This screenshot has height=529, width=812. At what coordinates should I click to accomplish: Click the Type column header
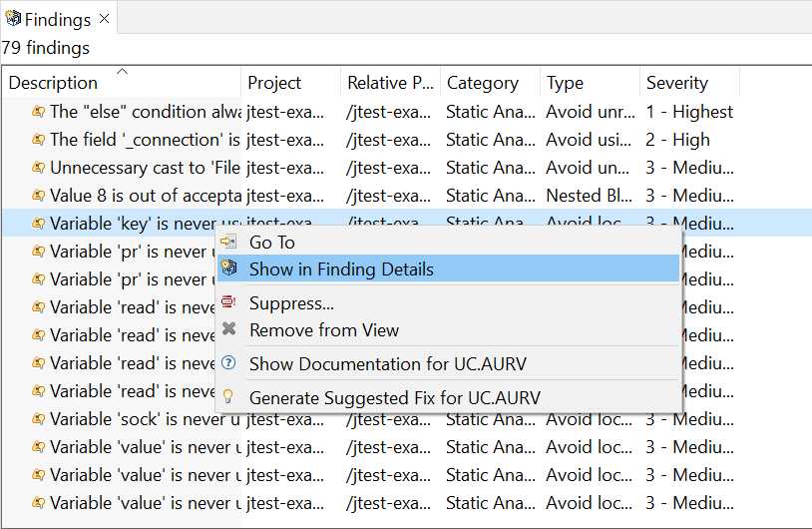coord(590,83)
